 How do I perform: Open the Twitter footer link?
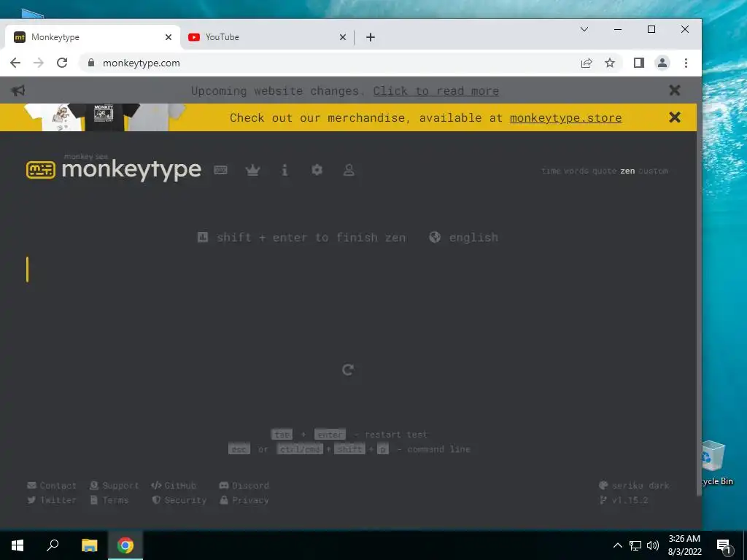[x=52, y=500]
